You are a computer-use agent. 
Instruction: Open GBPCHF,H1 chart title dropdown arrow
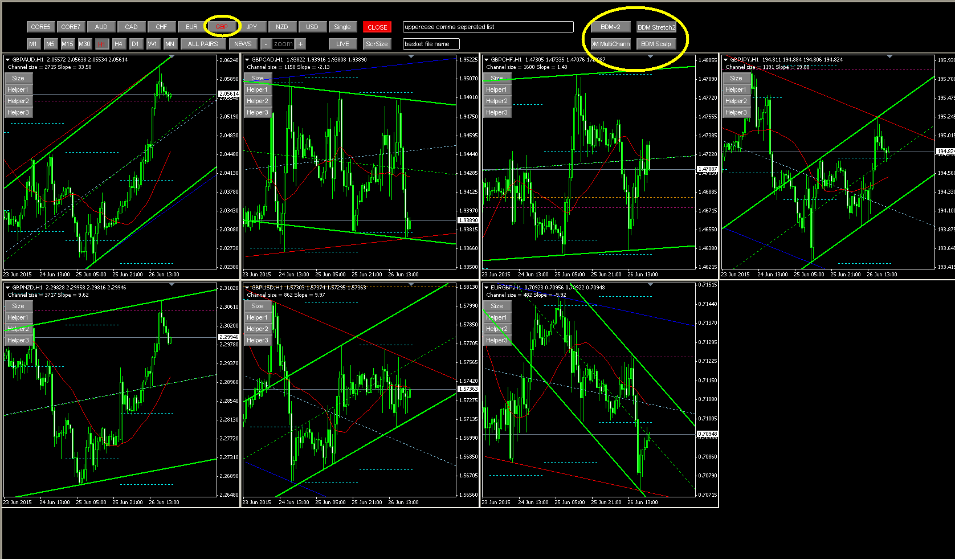tap(486, 59)
